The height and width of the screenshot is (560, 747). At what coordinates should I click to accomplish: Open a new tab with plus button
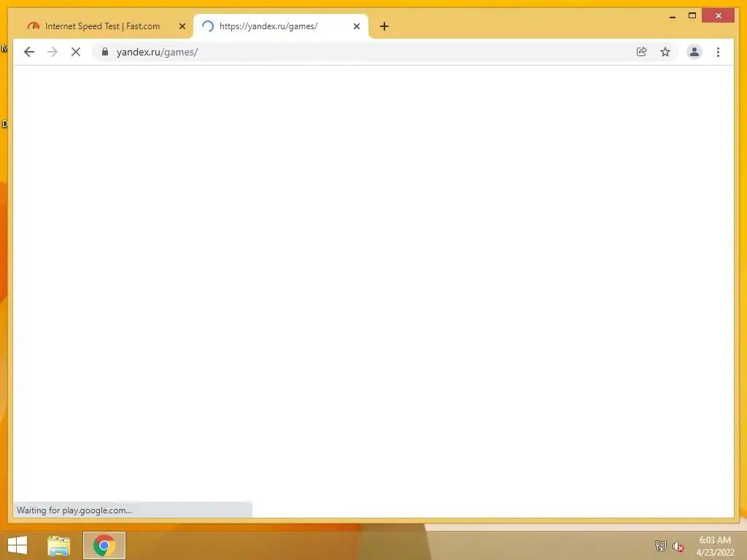point(384,26)
